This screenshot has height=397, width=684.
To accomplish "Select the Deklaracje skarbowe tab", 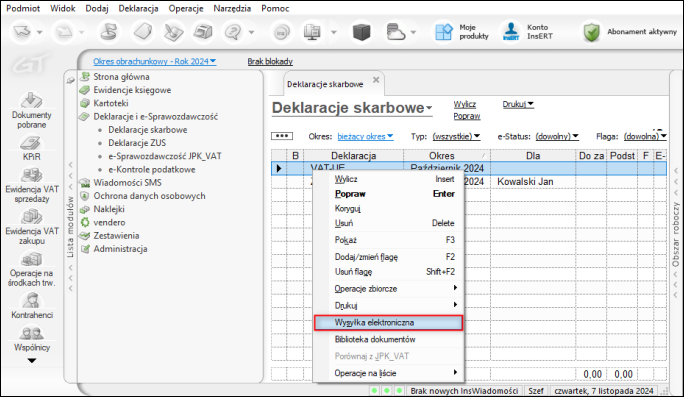I will [325, 84].
